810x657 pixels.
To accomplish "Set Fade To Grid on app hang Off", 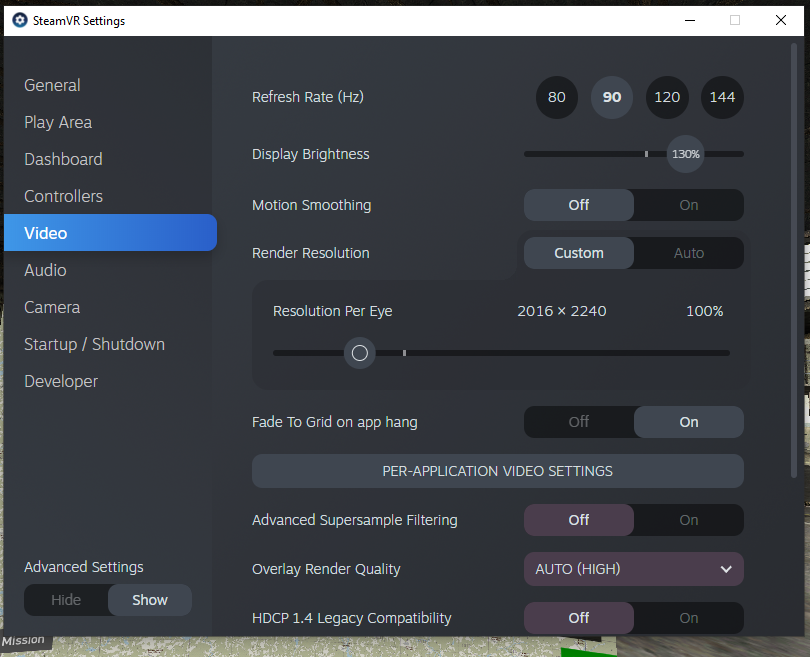I will point(579,422).
